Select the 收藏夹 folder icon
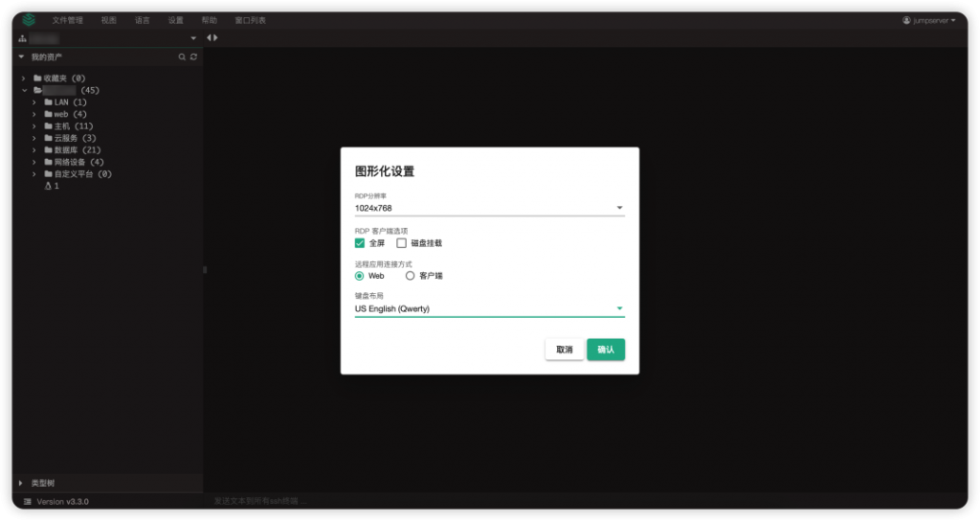Screen dimensions: 980x521 [x=37, y=79]
